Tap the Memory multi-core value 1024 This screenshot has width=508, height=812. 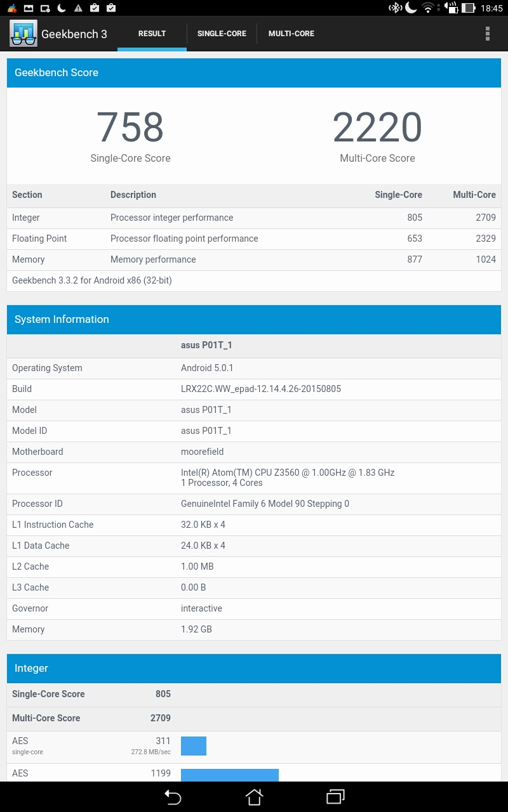(486, 259)
